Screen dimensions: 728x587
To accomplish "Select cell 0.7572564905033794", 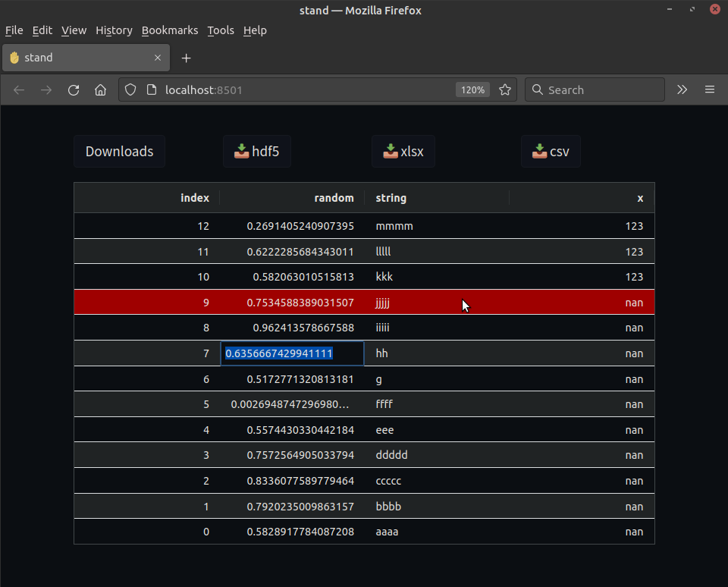I will (292, 455).
